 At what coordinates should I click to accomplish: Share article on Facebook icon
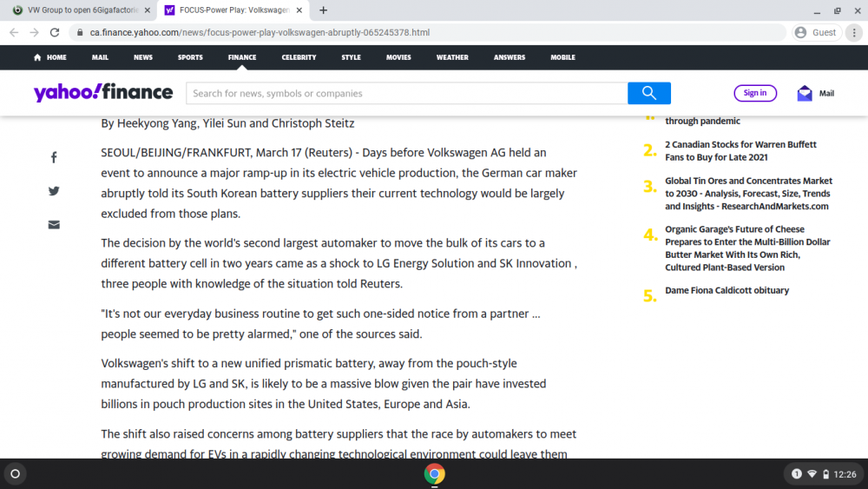tap(54, 158)
